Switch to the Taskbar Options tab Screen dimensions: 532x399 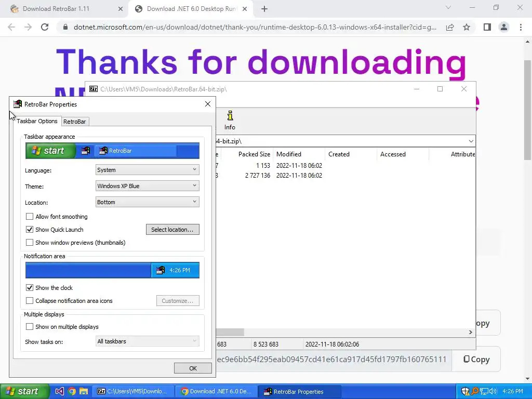[x=37, y=121]
